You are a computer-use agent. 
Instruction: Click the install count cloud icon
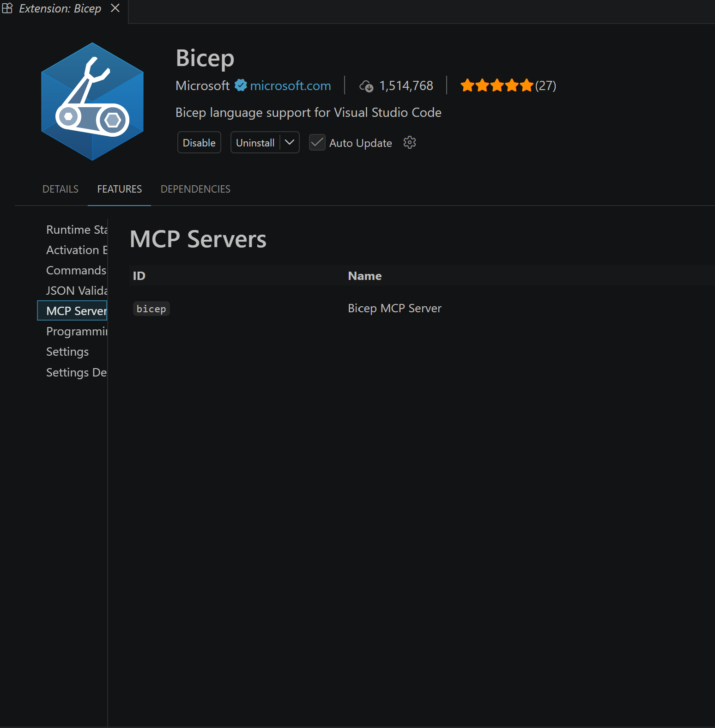click(366, 86)
